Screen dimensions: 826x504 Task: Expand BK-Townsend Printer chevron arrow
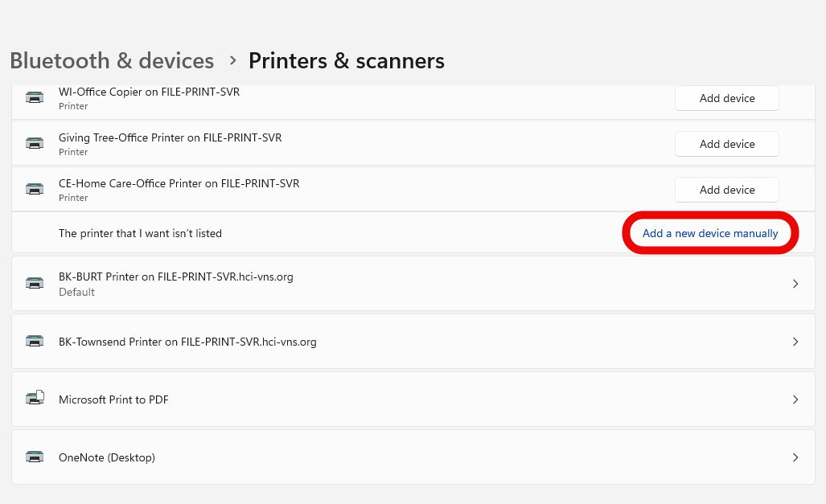[x=795, y=342]
